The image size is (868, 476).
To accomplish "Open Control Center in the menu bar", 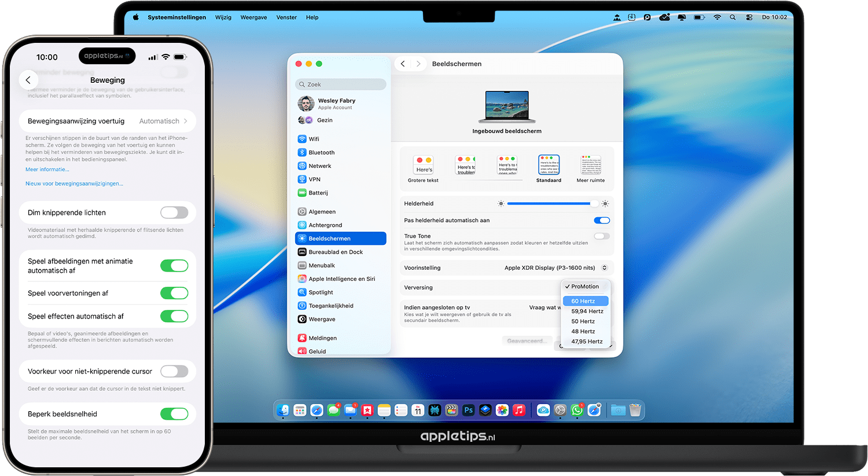I will 749,17.
